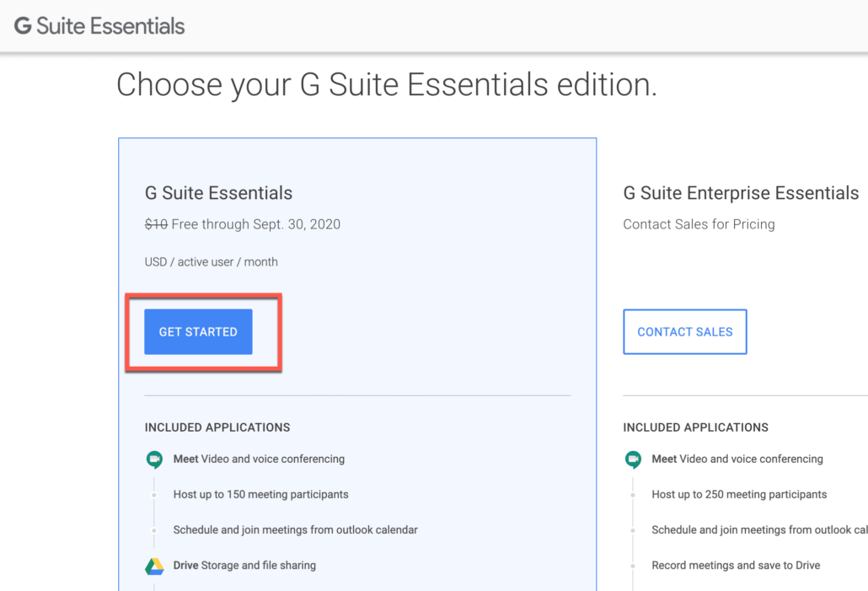Click the Meet icon under G Suite Essentials
This screenshot has height=591, width=868.
click(154, 459)
